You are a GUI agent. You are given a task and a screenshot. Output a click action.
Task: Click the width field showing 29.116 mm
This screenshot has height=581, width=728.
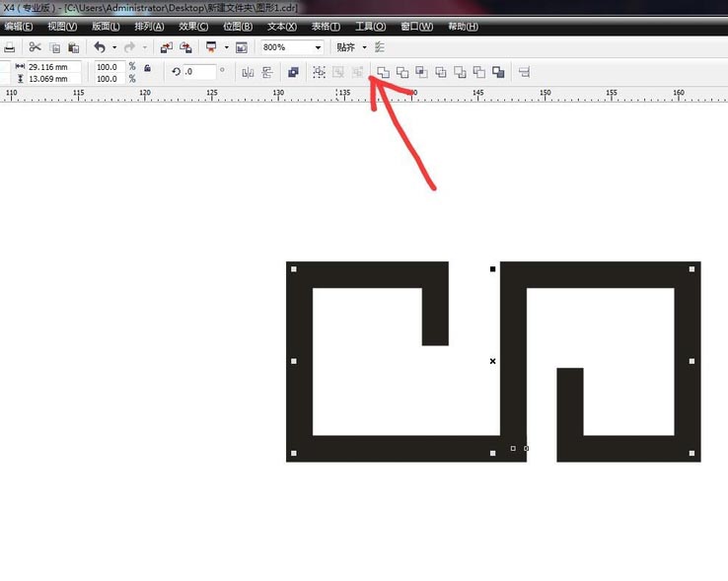coord(54,67)
